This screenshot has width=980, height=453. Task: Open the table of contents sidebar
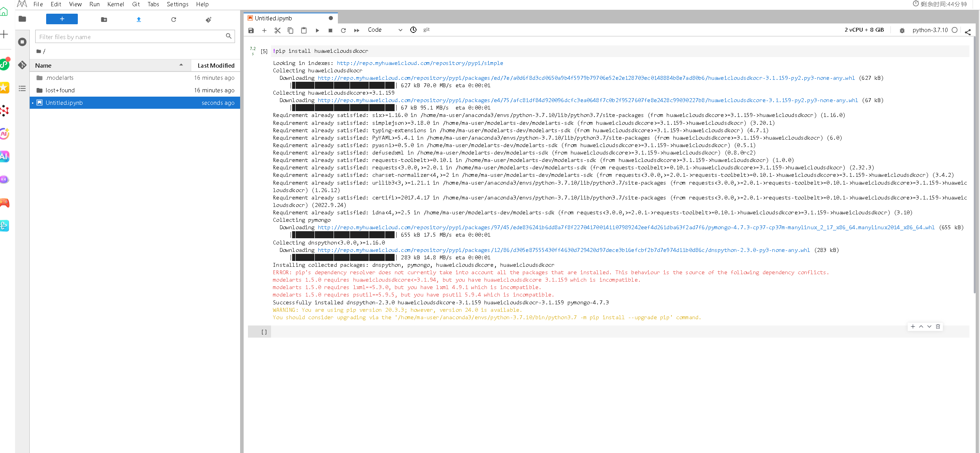(x=22, y=88)
